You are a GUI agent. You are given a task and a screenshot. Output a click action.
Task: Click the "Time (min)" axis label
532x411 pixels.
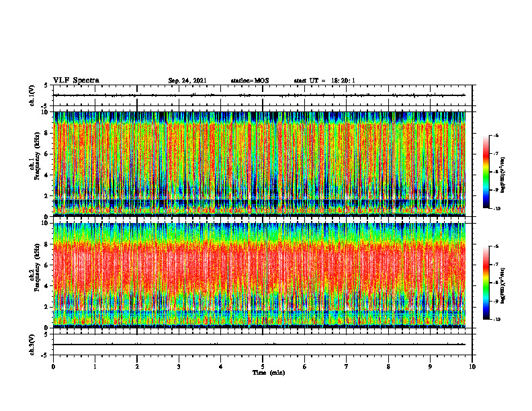(x=269, y=373)
